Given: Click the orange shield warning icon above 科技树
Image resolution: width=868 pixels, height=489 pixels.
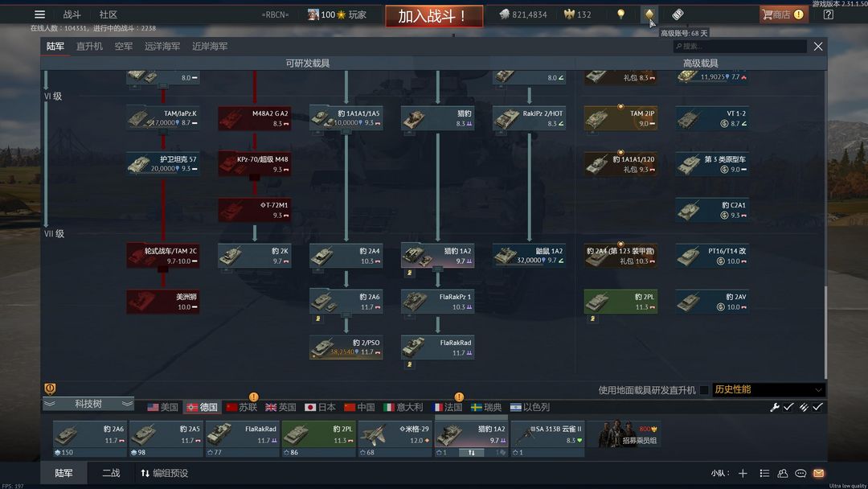Looking at the screenshot, I should click(50, 388).
